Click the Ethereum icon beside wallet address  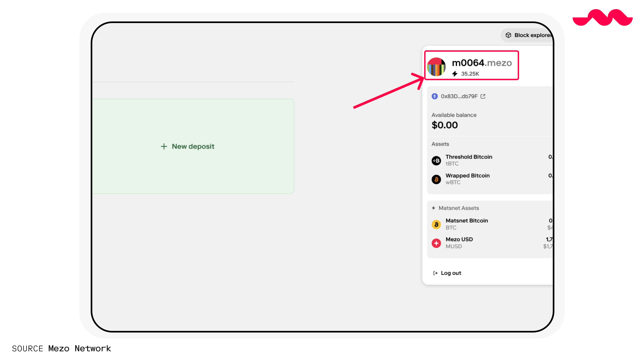tap(435, 96)
